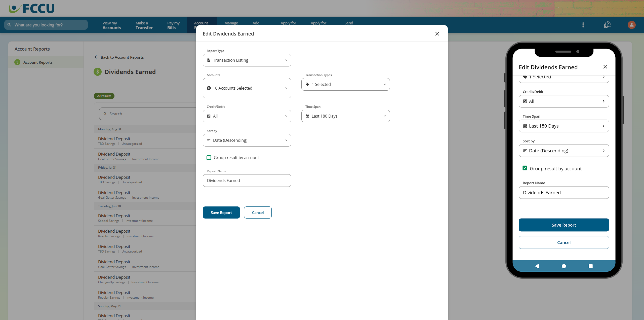Click the magnifier icon in header search
The image size is (644, 320).
point(9,25)
